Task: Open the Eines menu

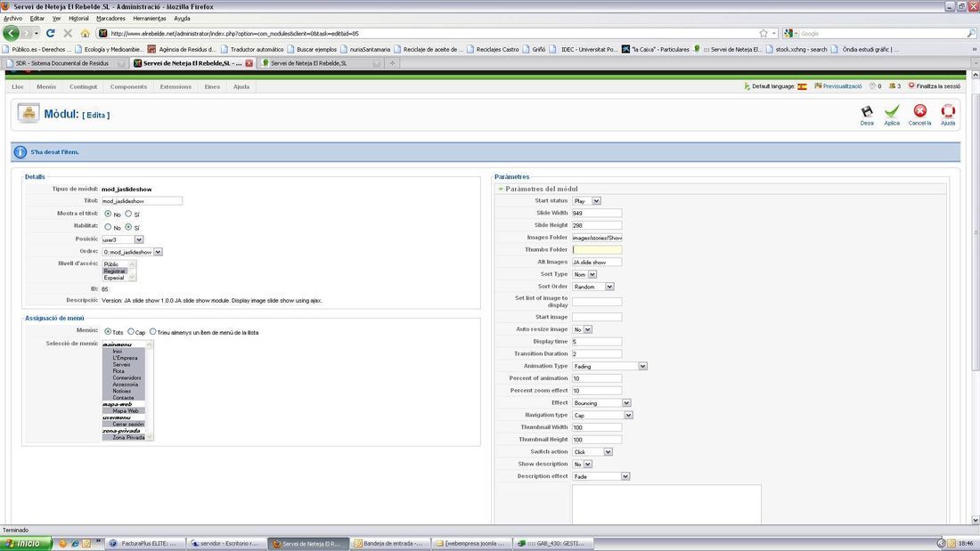Action: click(x=212, y=87)
